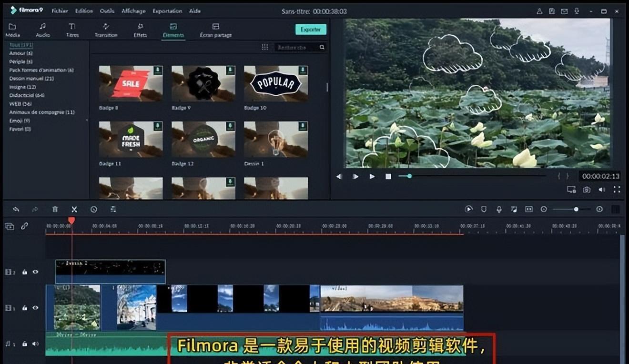Open the speed and duration clock icon
Viewport: 629px width, 364px height.
94,209
